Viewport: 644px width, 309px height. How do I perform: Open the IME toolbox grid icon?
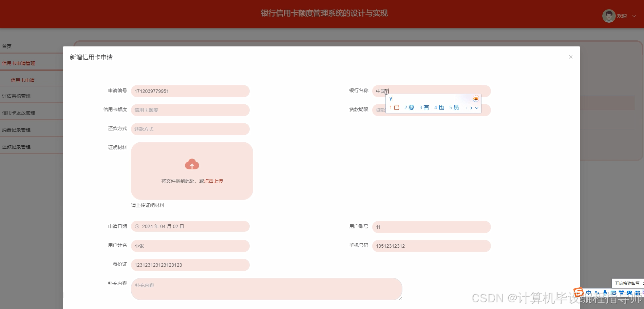tap(638, 293)
